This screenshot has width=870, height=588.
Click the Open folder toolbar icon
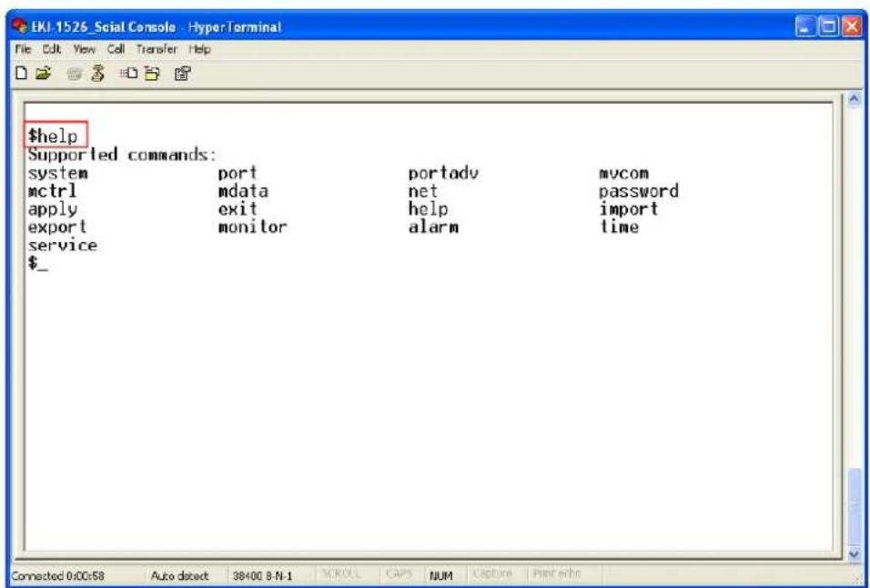click(x=44, y=73)
